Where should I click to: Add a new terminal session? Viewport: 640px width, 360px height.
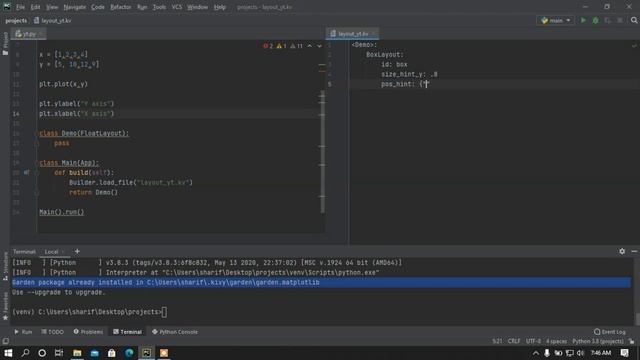pyautogui.click(x=77, y=251)
